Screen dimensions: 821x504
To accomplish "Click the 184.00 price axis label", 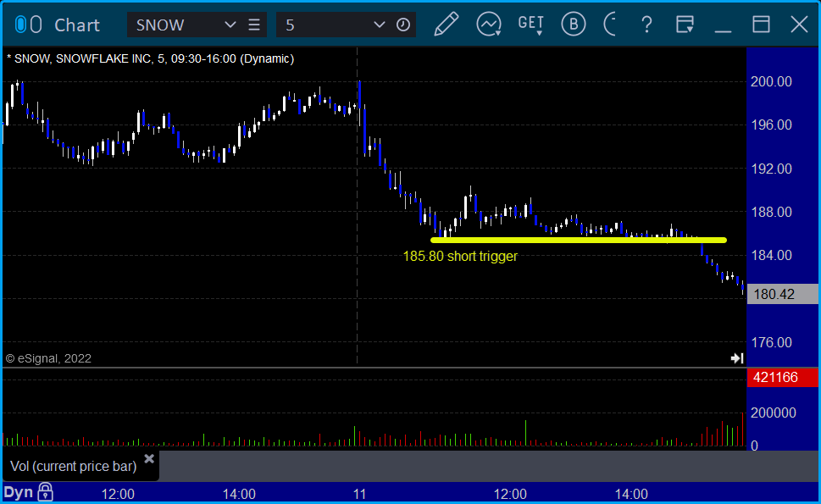I will (771, 256).
